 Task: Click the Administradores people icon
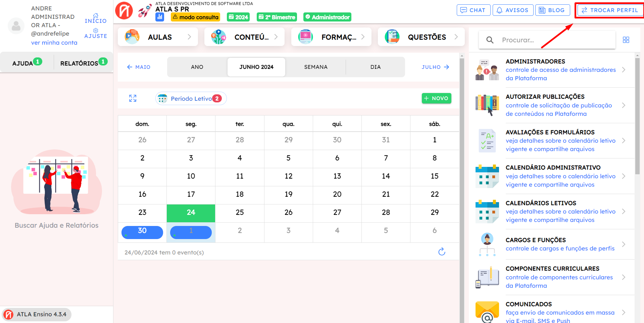point(487,70)
